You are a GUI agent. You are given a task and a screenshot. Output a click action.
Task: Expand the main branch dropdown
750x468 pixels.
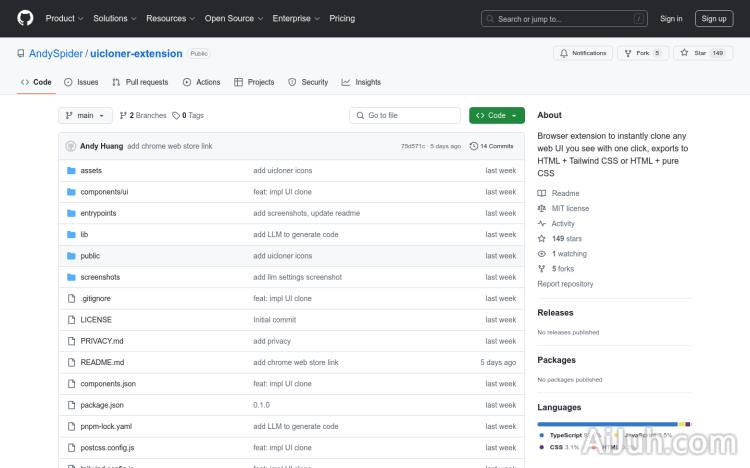tap(84, 115)
